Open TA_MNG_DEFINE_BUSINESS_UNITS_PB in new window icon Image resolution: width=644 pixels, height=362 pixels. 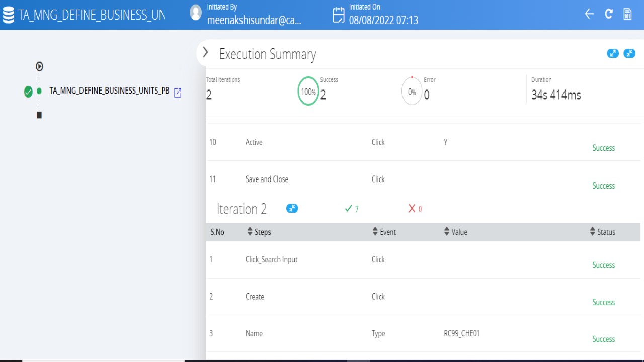pos(178,93)
